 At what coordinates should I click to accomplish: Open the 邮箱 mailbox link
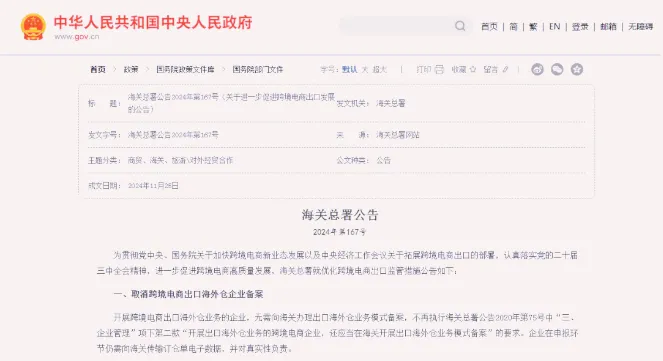(x=608, y=27)
